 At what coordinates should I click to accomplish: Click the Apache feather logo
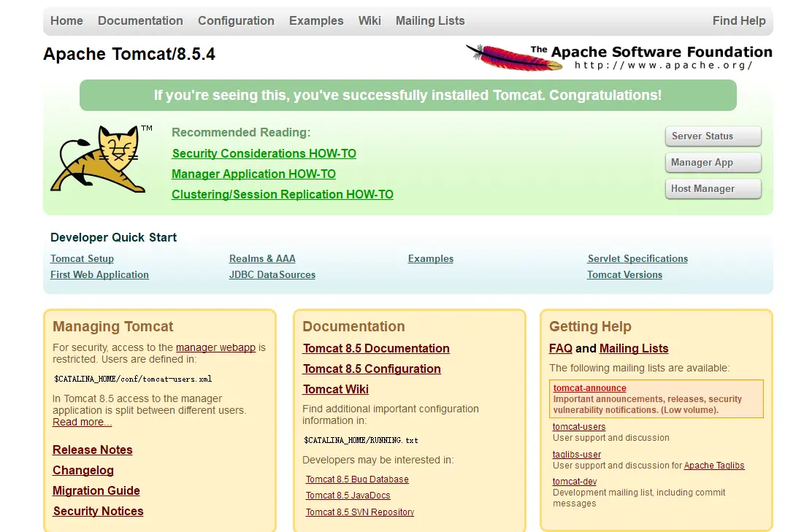[514, 57]
